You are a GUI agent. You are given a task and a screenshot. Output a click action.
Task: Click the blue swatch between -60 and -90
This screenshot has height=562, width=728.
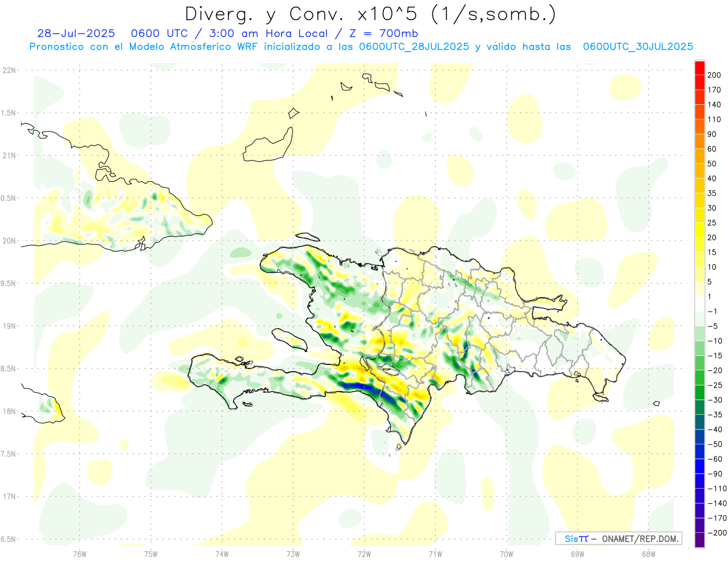pos(700,466)
